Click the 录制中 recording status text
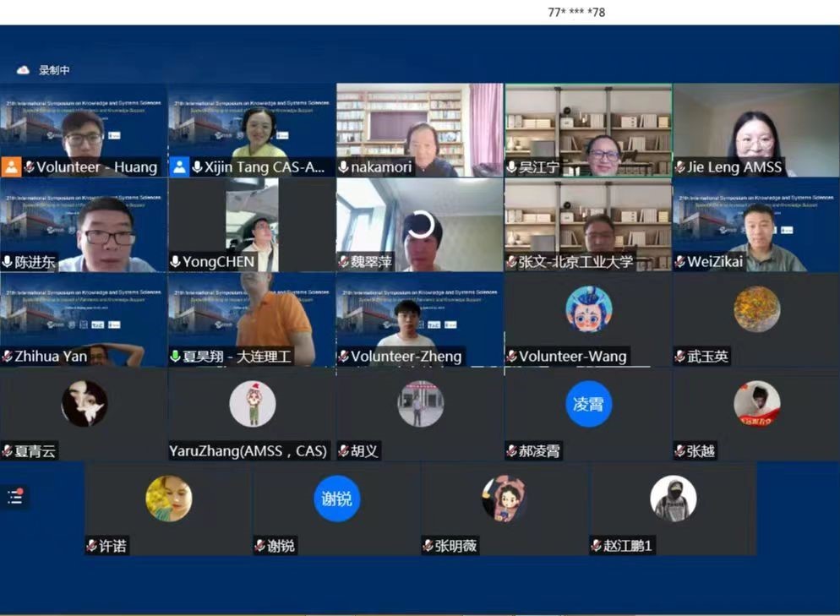Screen dimensions: 840x616 (54, 70)
